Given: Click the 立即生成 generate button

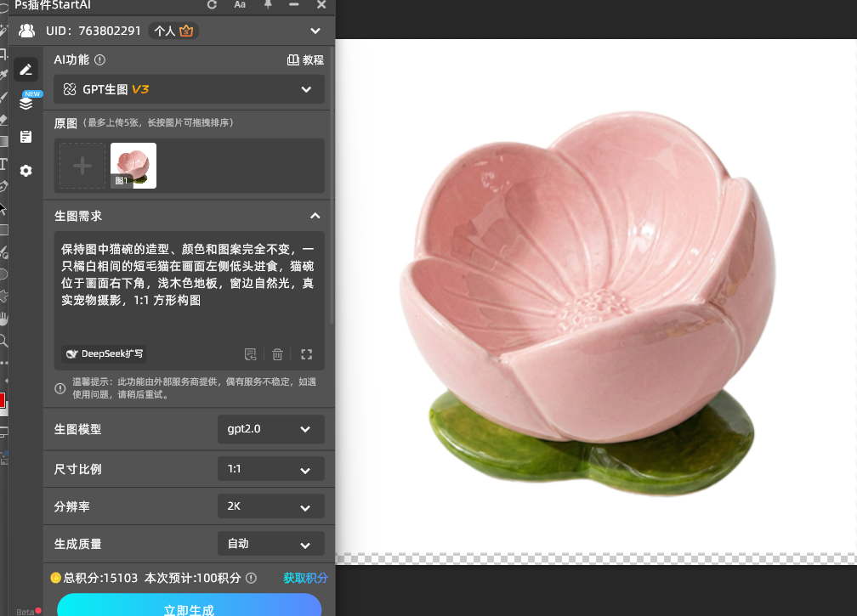Looking at the screenshot, I should [x=189, y=606].
